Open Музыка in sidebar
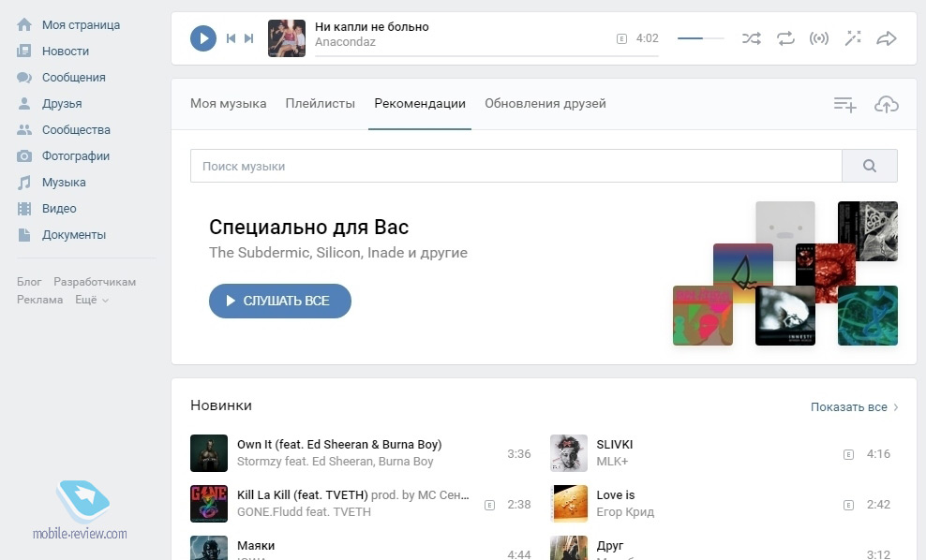926x560 pixels. tap(64, 183)
